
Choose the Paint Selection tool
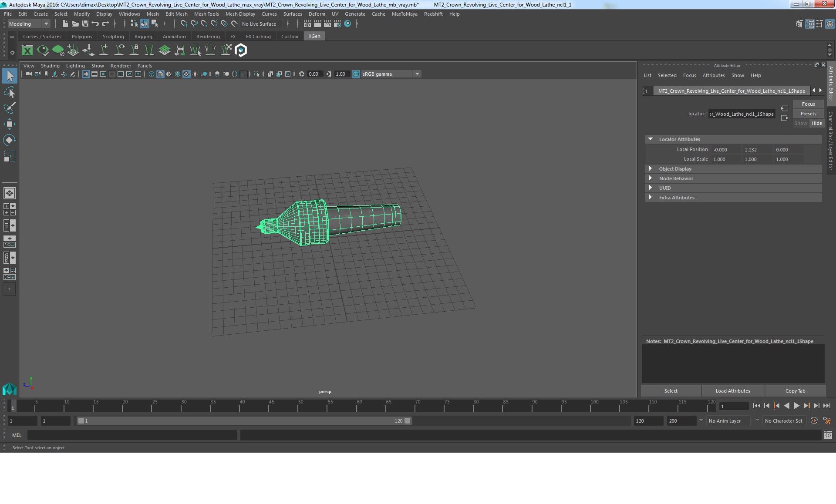point(10,108)
